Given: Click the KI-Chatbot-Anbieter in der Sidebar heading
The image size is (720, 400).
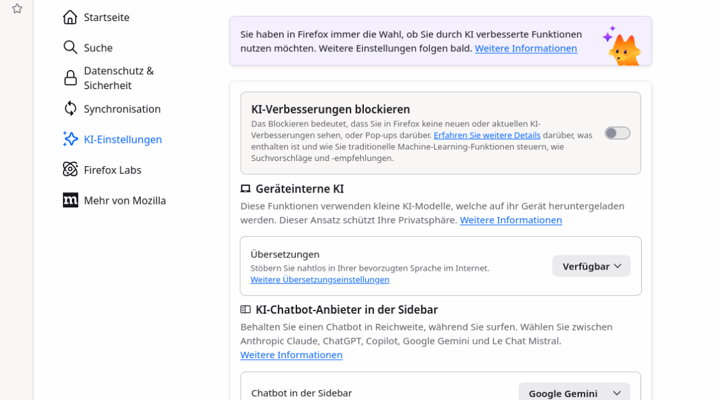Looking at the screenshot, I should click(346, 310).
